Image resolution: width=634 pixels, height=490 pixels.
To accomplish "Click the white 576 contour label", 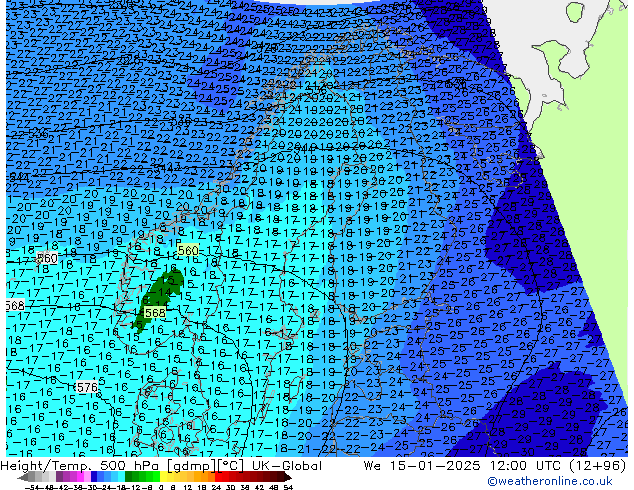I will (x=87, y=387).
